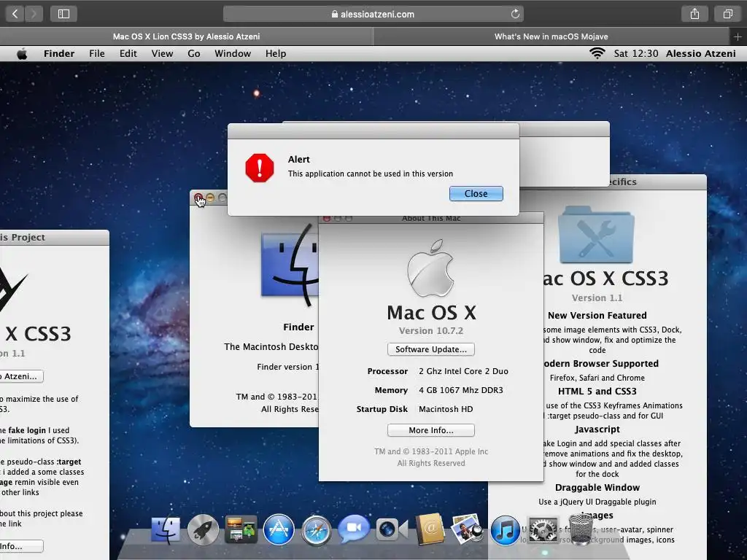Launch Safari compass icon in dock

pyautogui.click(x=316, y=530)
